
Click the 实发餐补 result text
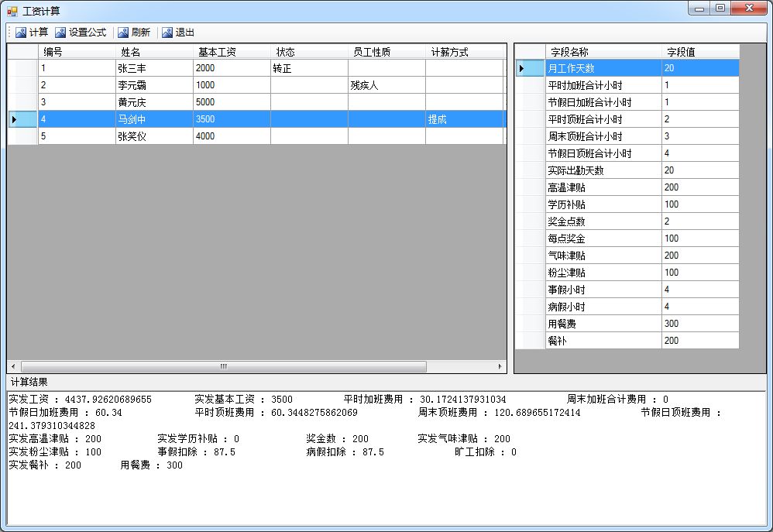point(46,465)
